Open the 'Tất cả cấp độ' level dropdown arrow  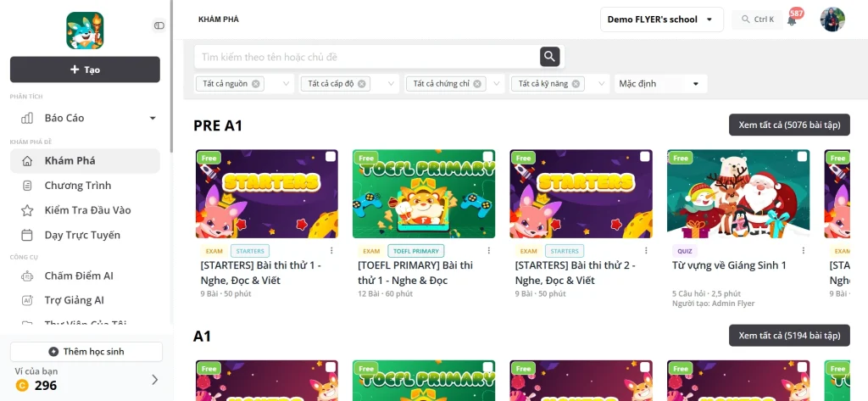click(392, 84)
